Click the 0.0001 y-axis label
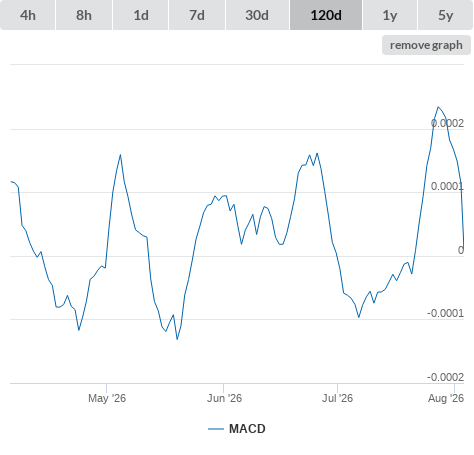 pos(447,186)
